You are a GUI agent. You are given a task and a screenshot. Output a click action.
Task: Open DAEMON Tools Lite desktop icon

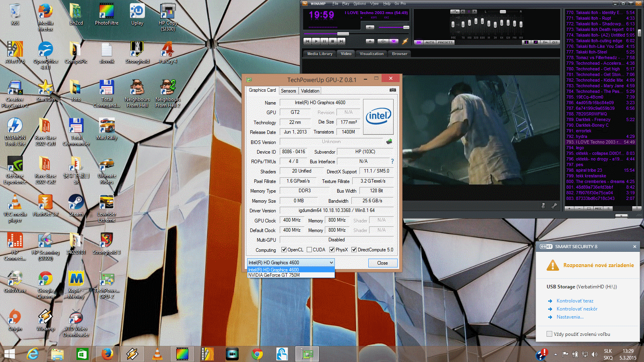tap(15, 132)
